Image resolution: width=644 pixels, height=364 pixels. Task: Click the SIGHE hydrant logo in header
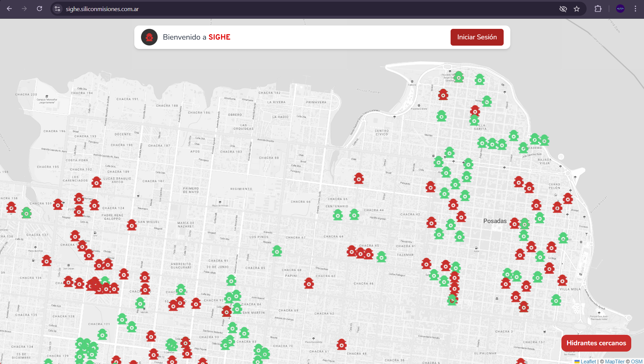pyautogui.click(x=149, y=37)
